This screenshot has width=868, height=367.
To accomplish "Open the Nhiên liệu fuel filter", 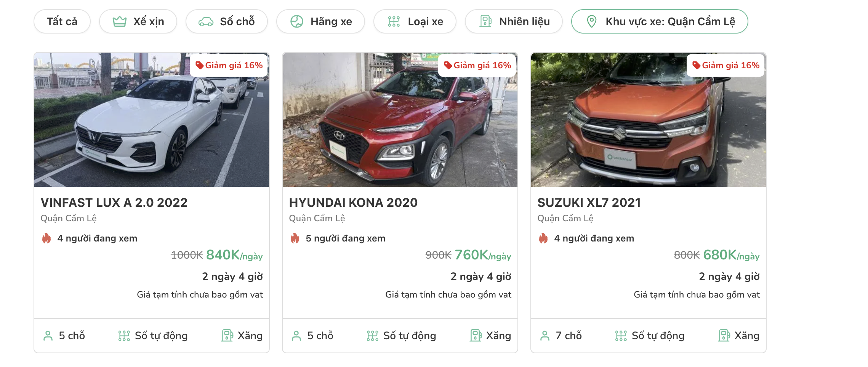I will [x=514, y=21].
